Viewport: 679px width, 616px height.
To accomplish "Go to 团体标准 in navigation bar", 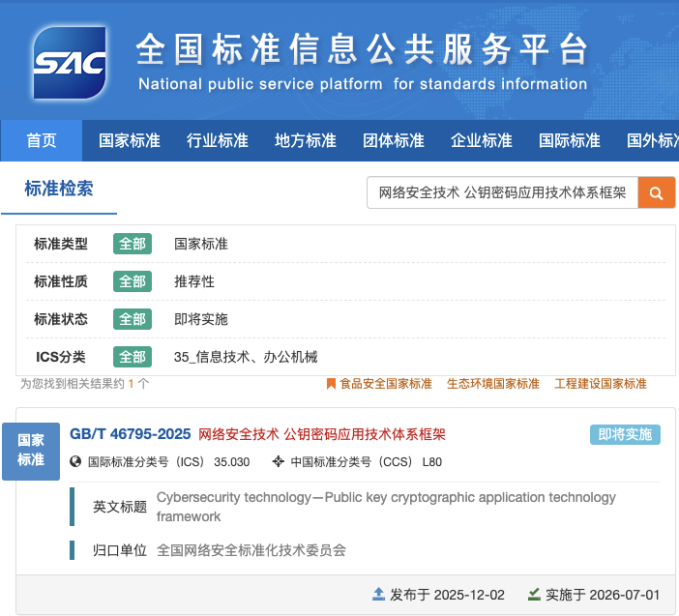I will [x=394, y=141].
